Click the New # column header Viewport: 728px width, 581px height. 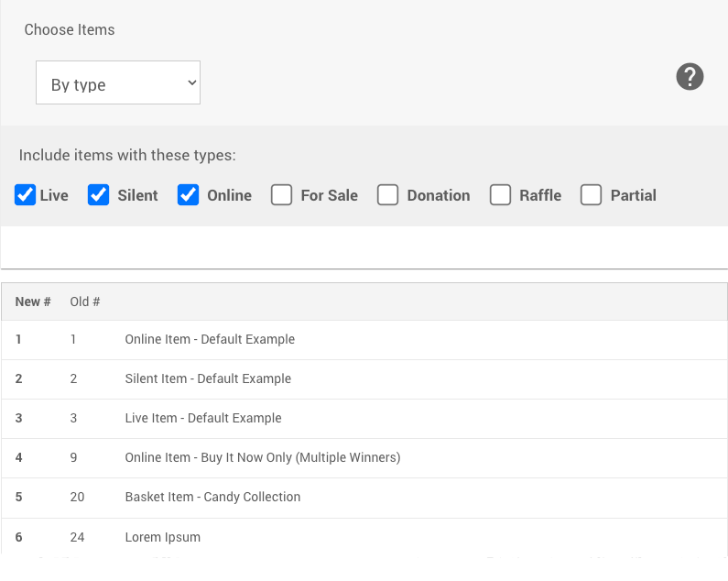[x=33, y=301]
